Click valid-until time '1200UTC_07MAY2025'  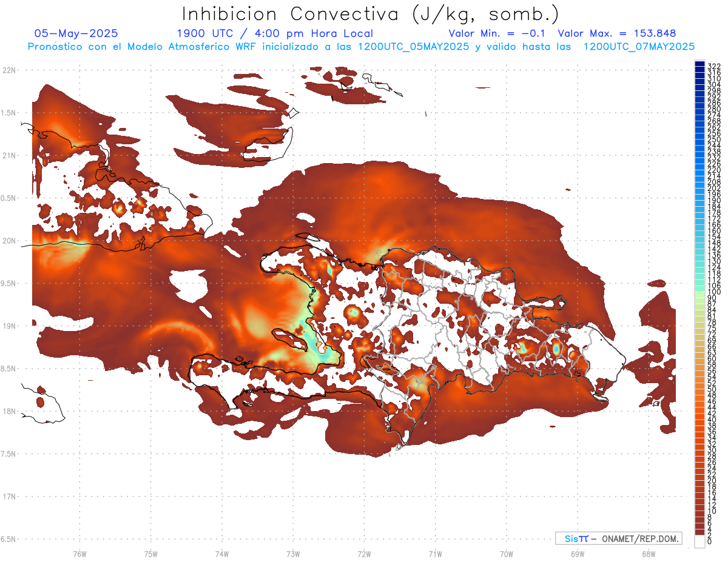click(x=639, y=47)
